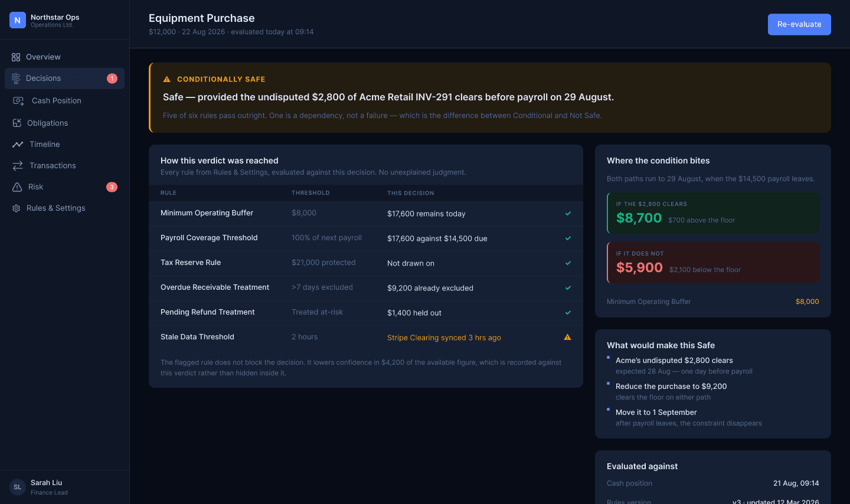Open Overview via its grid icon
This screenshot has height=504, width=850.
[16, 57]
